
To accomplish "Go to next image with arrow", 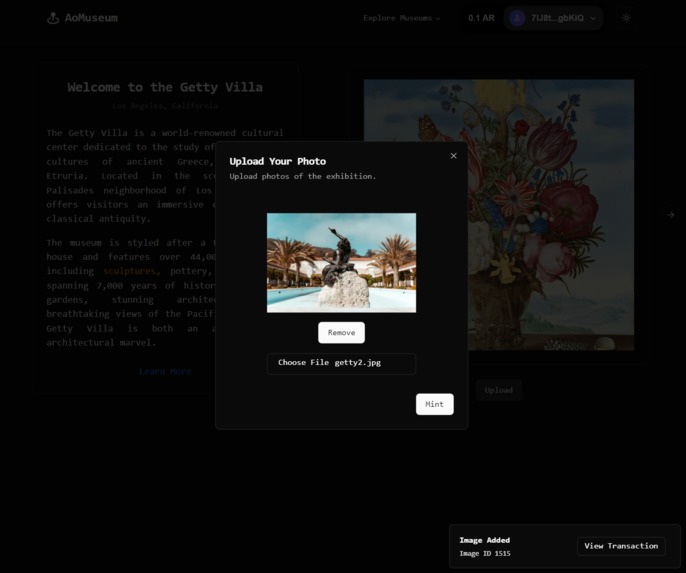I will point(671,215).
